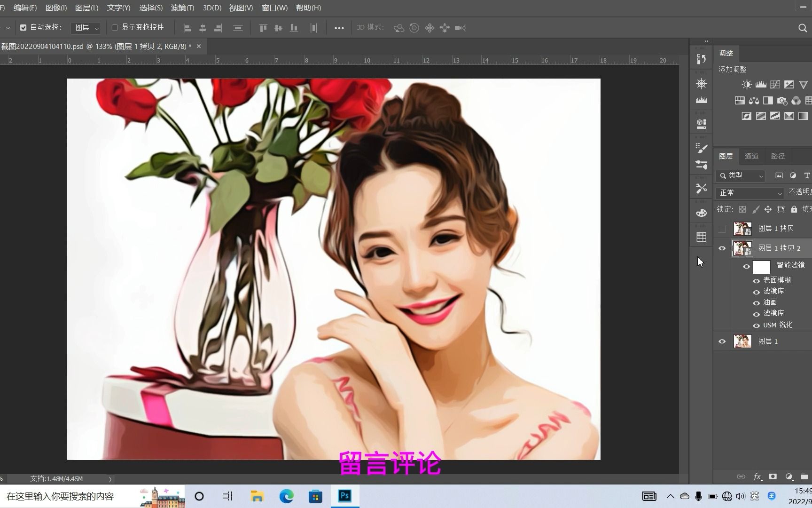Screen dimensions: 812x508
Task: Toggle lock transparent pixels
Action: pos(742,209)
